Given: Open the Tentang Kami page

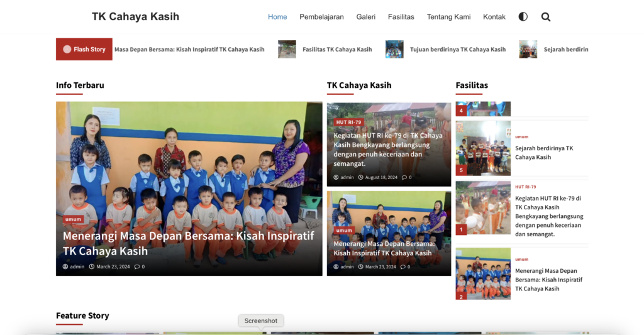Looking at the screenshot, I should tap(448, 17).
